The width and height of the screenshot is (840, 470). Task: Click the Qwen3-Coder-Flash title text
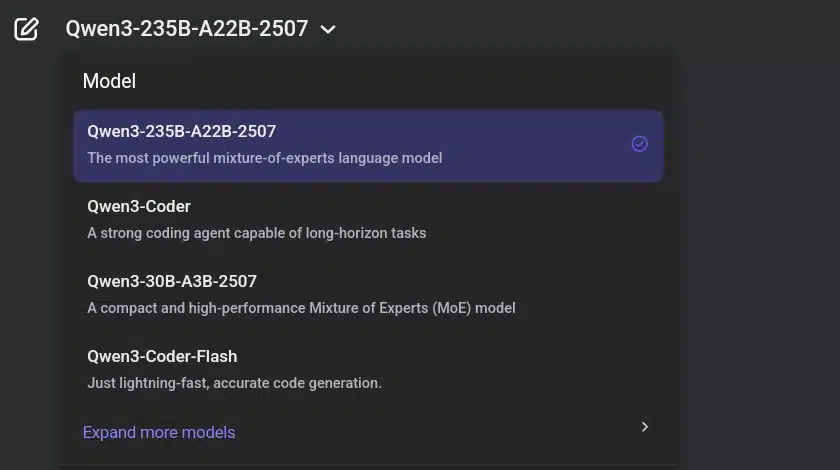pos(162,356)
